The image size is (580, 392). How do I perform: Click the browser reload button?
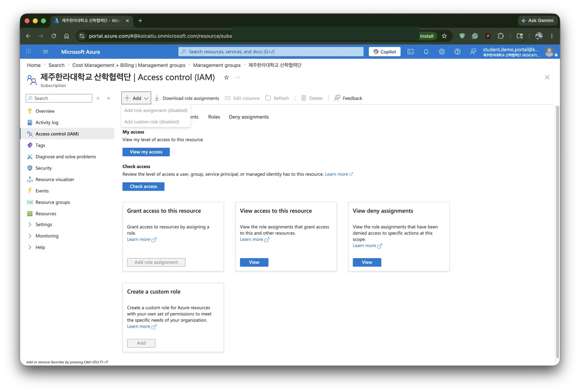point(54,36)
